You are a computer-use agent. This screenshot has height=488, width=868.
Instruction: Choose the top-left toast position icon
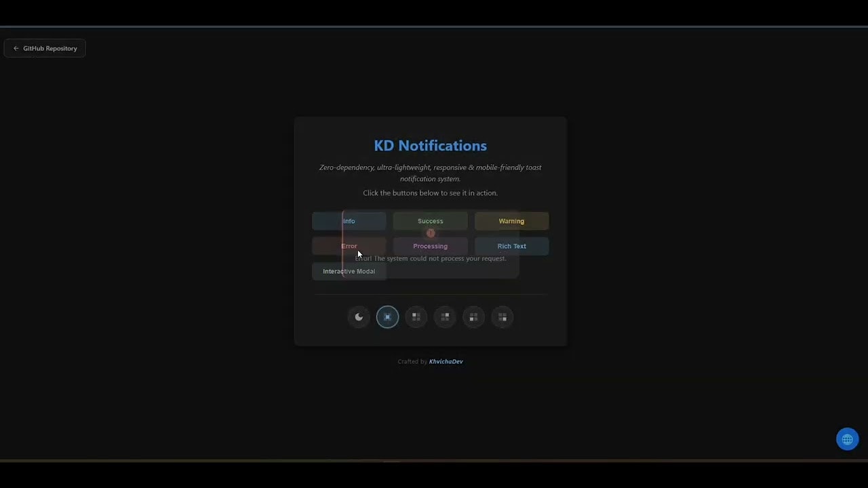(x=416, y=317)
